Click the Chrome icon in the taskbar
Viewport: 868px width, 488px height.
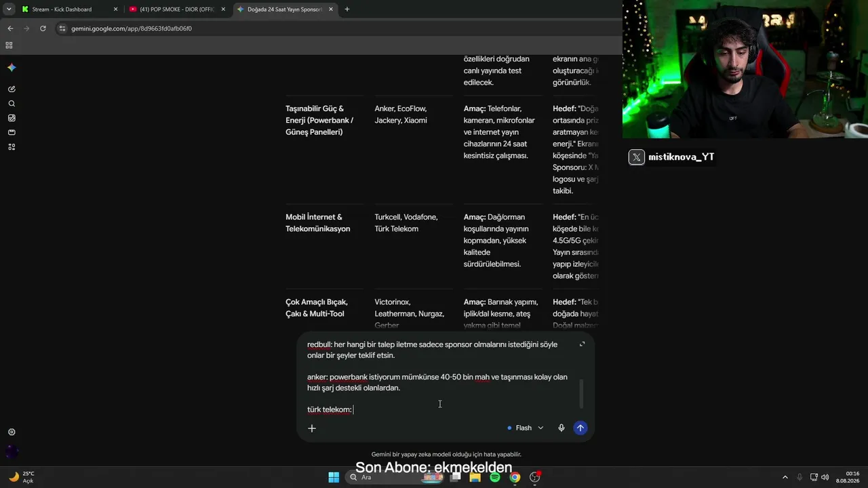pos(515,477)
